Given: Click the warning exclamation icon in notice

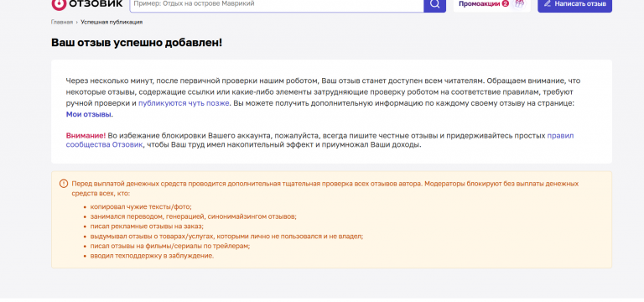Looking at the screenshot, I should click(x=63, y=183).
